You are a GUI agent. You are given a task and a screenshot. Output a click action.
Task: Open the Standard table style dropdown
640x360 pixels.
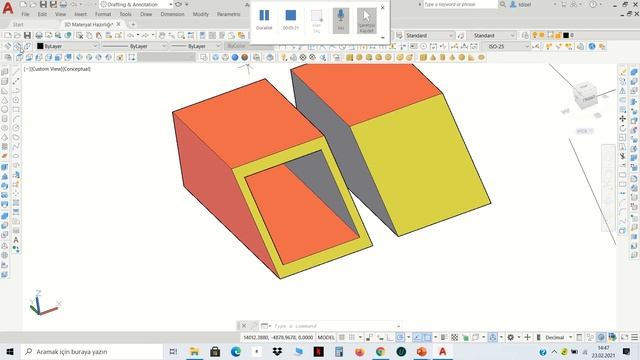point(491,36)
